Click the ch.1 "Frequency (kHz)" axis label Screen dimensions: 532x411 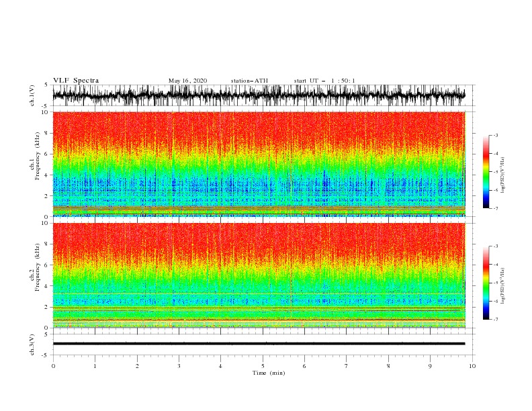38,156
